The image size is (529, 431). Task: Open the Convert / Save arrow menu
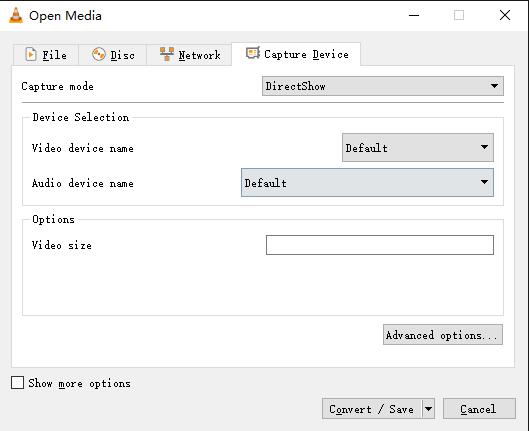[428, 409]
